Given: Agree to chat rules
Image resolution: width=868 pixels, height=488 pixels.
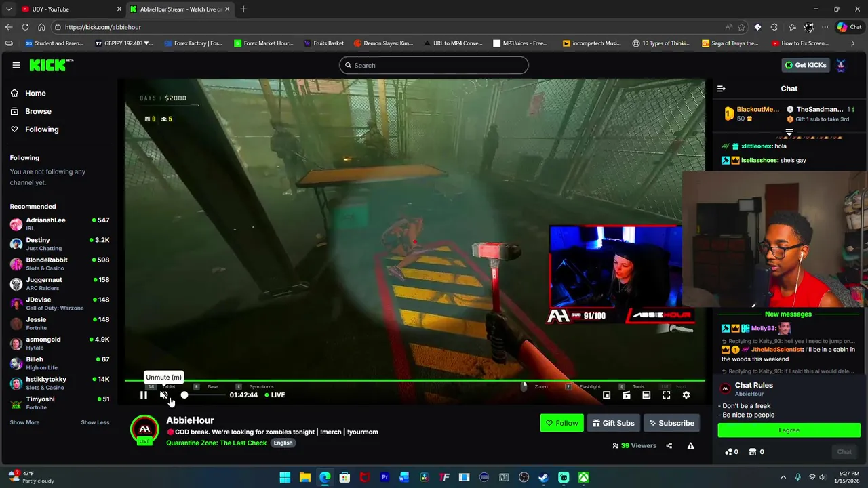Looking at the screenshot, I should (789, 430).
